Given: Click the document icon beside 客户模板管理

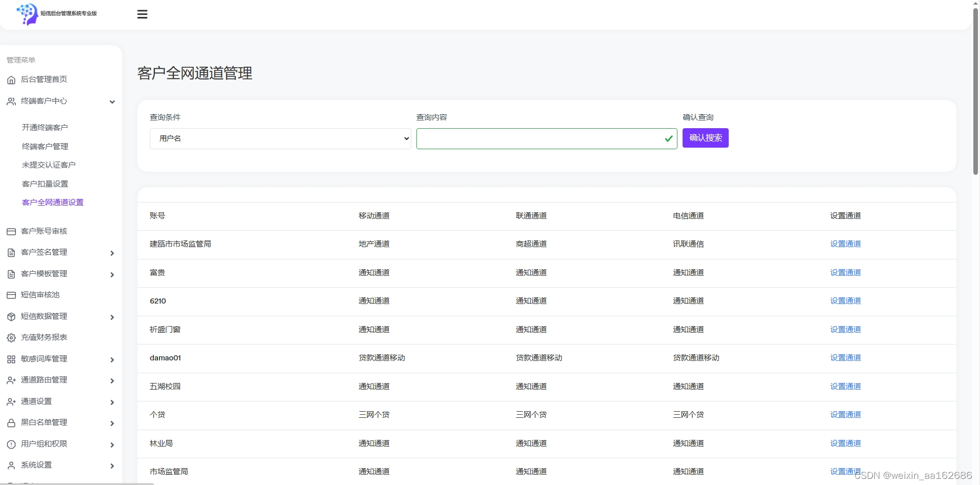Looking at the screenshot, I should [11, 274].
